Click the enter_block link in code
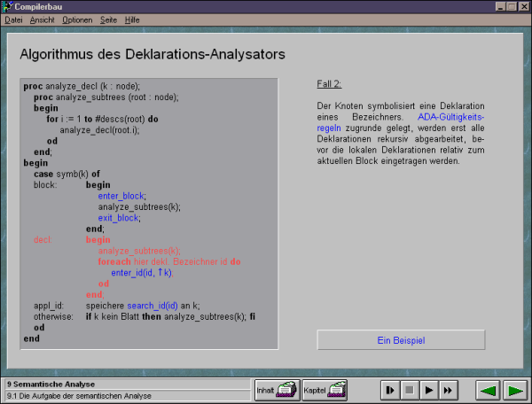 (x=121, y=196)
